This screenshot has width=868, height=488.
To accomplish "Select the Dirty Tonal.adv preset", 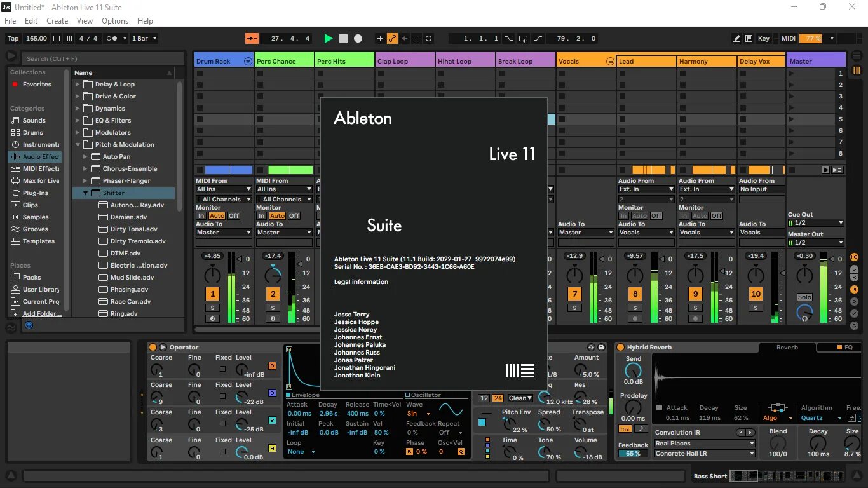I will [133, 229].
